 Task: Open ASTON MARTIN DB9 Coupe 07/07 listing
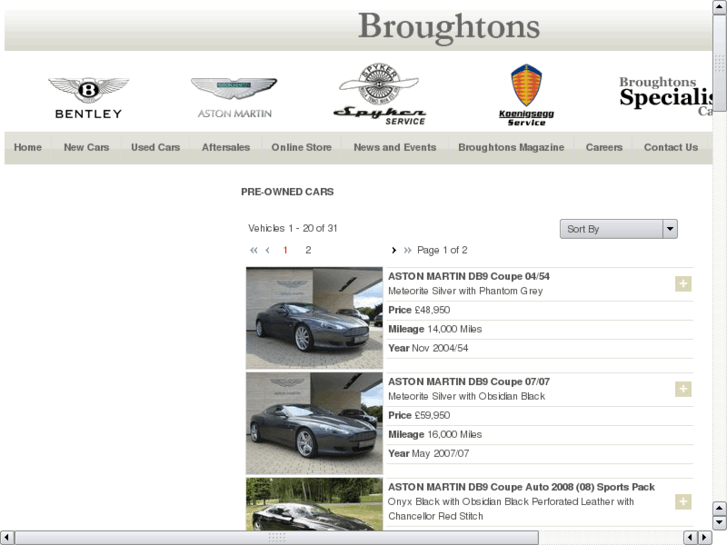(469, 382)
